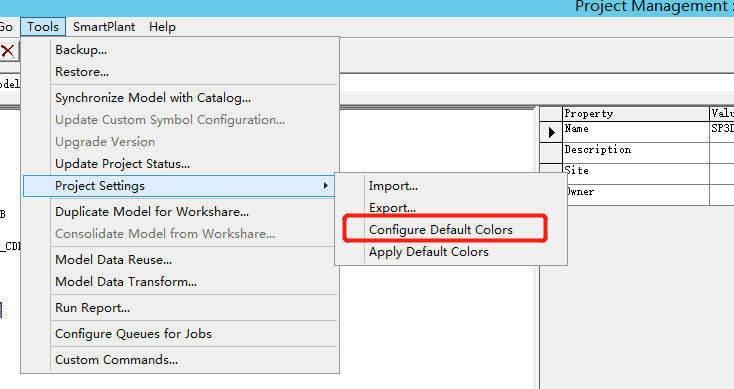Expand Project Settings submenu arrow
The image size is (734, 389).
[325, 186]
